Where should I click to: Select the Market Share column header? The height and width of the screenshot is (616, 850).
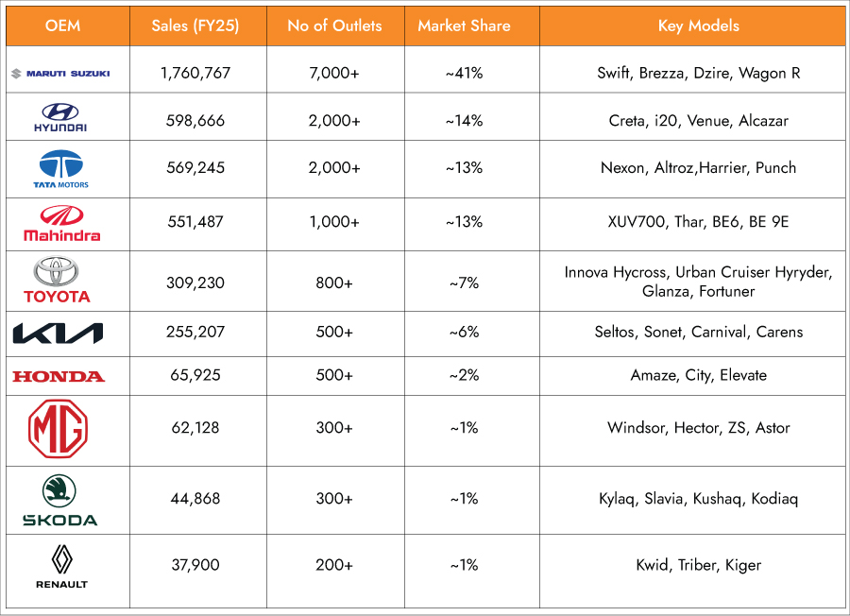click(464, 26)
